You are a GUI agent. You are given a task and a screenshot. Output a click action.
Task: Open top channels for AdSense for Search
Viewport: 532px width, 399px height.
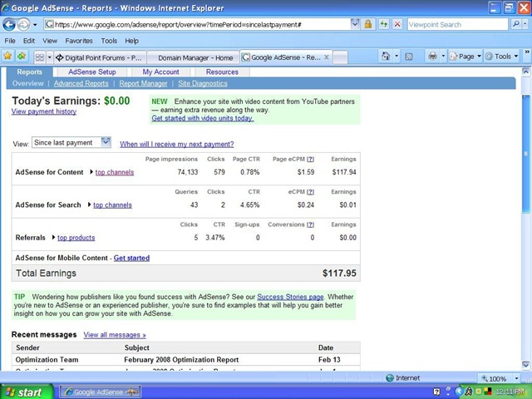click(112, 205)
